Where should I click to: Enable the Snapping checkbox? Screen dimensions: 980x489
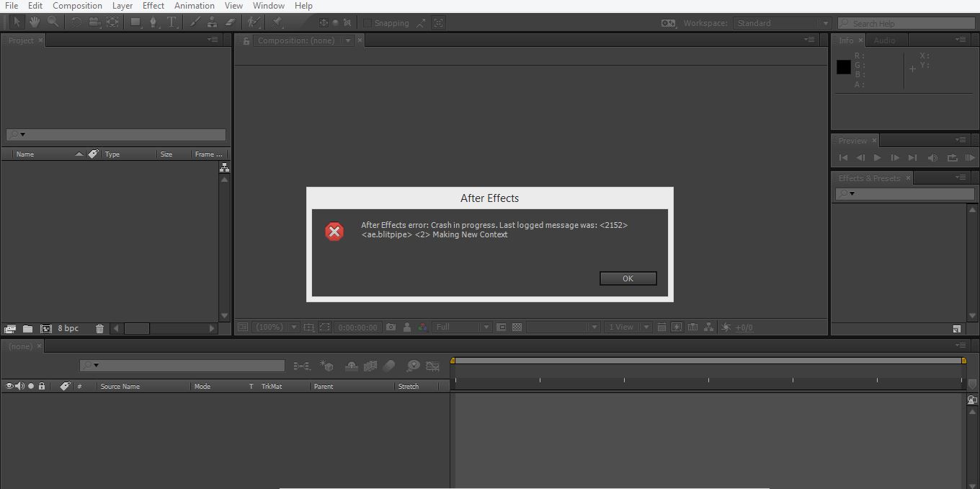pos(367,23)
